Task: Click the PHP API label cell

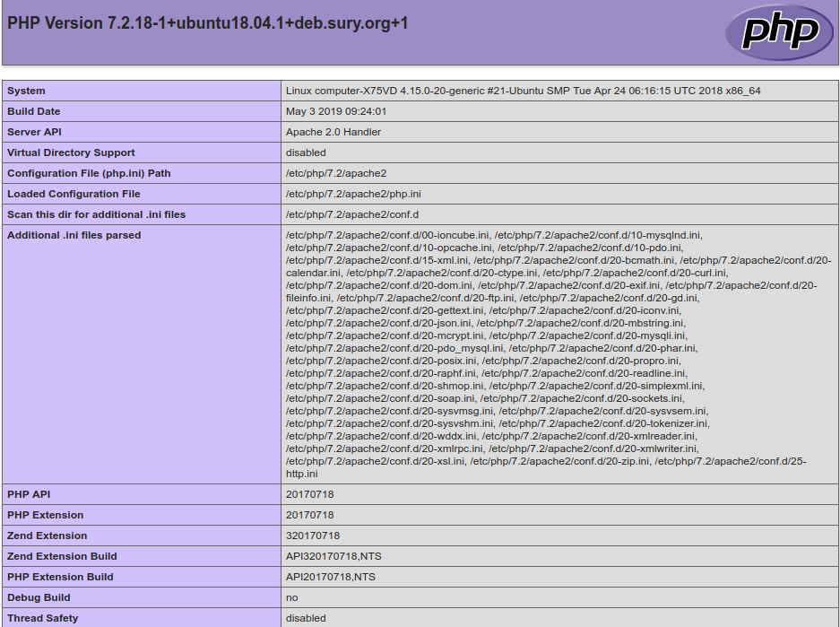Action: pyautogui.click(x=29, y=494)
